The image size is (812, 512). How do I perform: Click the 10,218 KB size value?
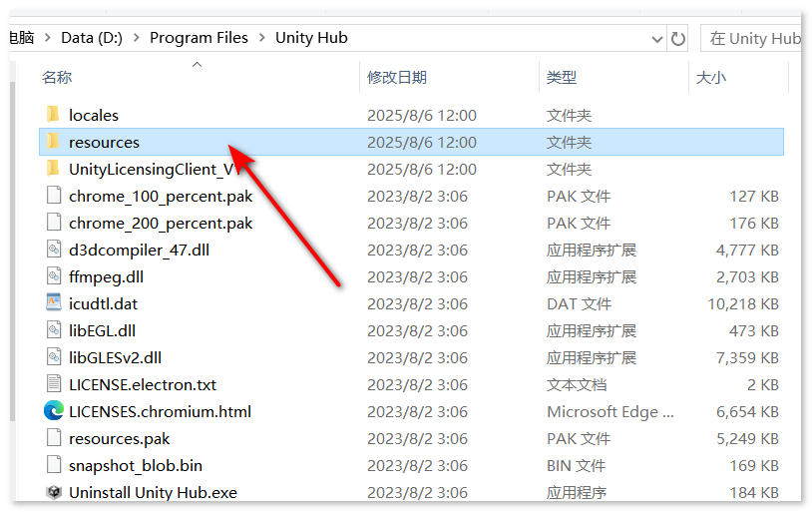pyautogui.click(x=743, y=303)
